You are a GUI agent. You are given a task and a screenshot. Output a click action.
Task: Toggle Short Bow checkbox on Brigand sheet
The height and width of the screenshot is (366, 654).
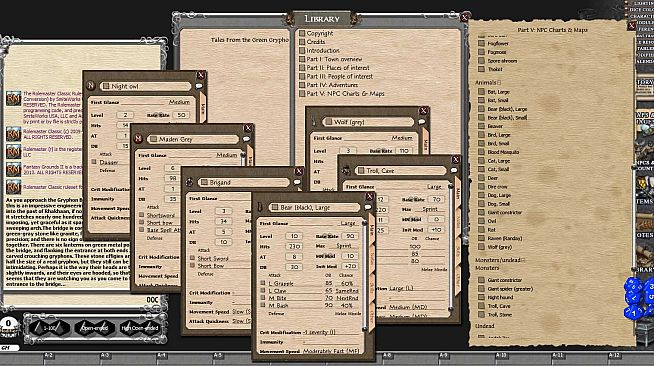pyautogui.click(x=192, y=265)
